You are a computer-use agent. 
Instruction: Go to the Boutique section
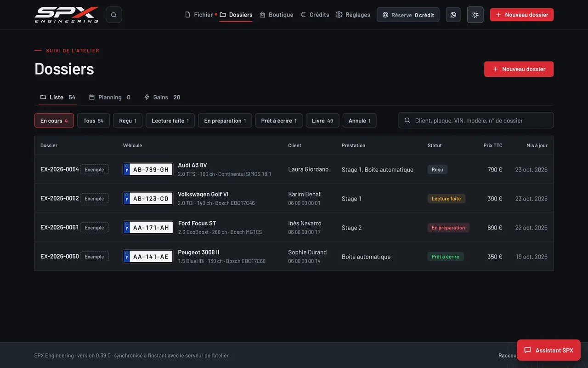pyautogui.click(x=276, y=15)
